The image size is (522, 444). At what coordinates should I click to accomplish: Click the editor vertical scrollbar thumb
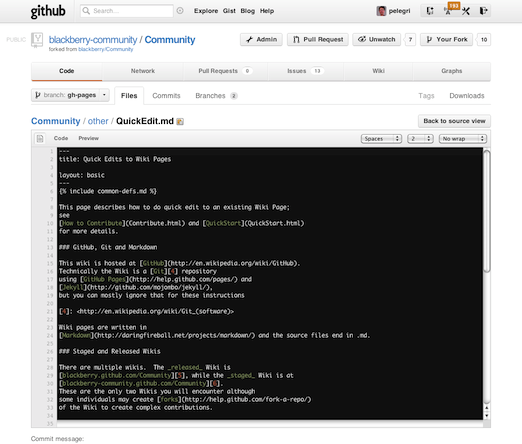tap(487, 211)
